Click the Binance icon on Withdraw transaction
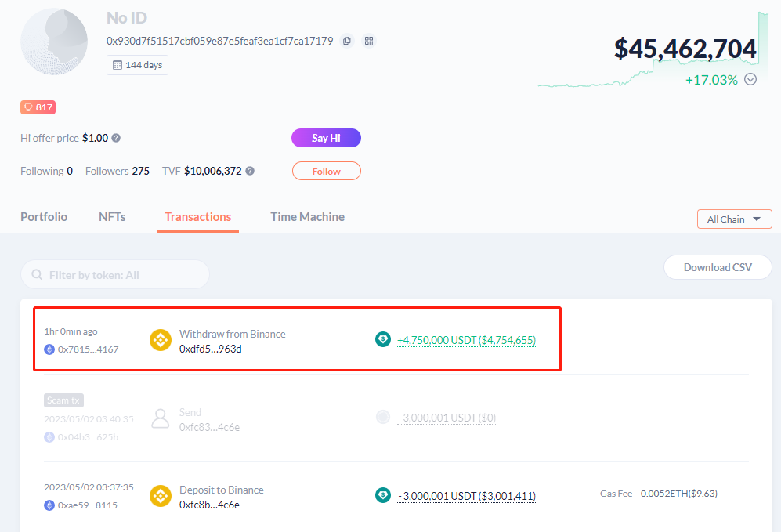781x532 pixels. (160, 339)
